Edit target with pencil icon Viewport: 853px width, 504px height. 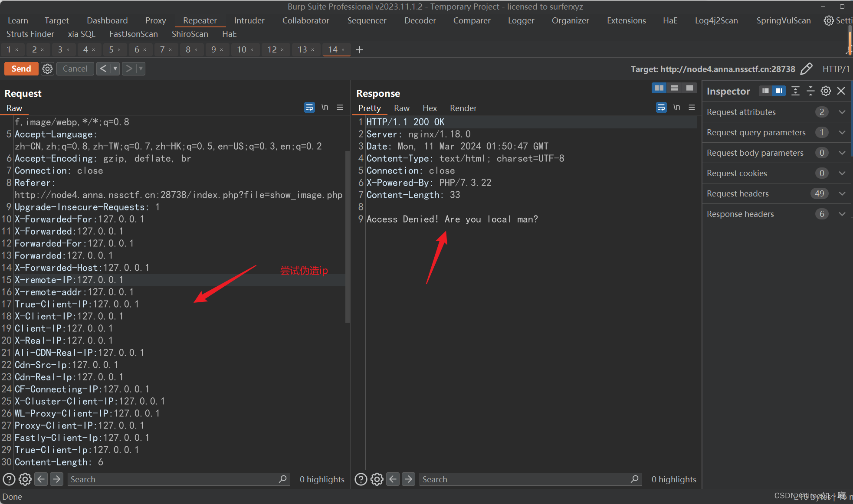coord(806,69)
